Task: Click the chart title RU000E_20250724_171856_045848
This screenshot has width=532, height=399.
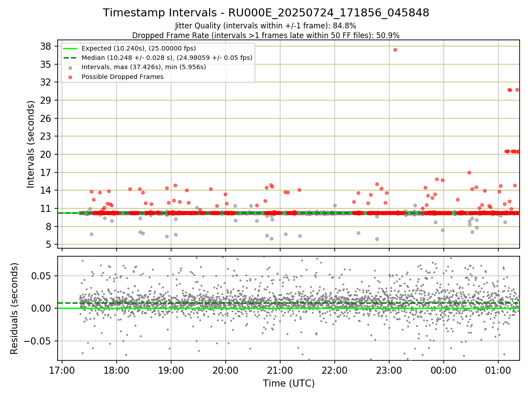Action: 266,13
